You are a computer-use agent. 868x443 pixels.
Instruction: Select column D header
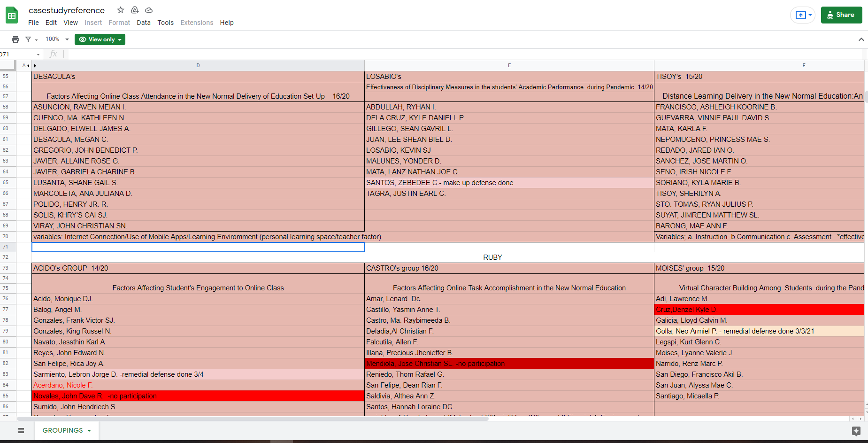198,66
